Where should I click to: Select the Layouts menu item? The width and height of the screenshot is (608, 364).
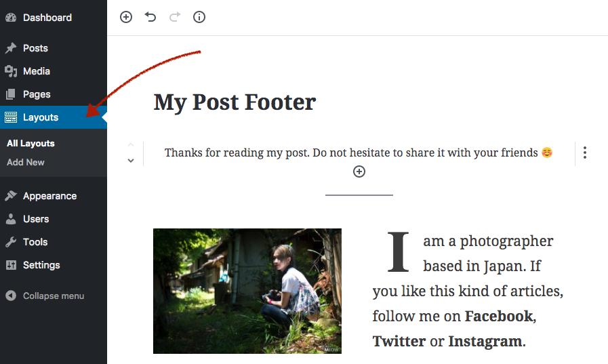click(x=41, y=117)
